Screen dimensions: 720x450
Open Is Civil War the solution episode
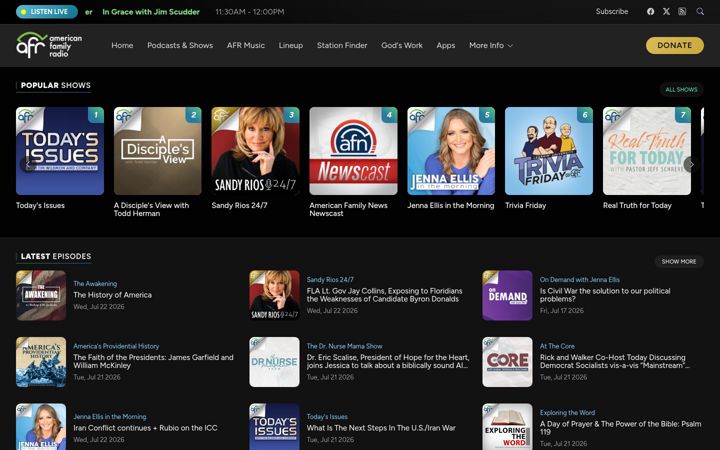click(605, 295)
